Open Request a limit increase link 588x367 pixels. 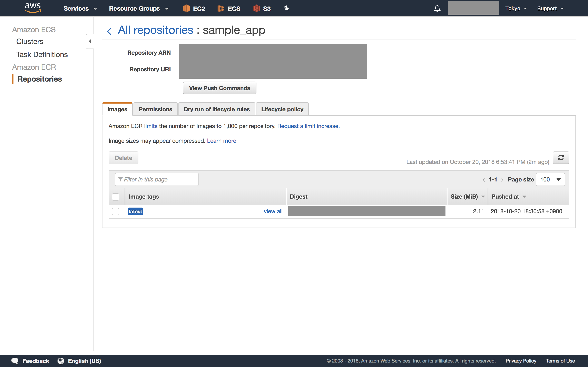tap(308, 126)
